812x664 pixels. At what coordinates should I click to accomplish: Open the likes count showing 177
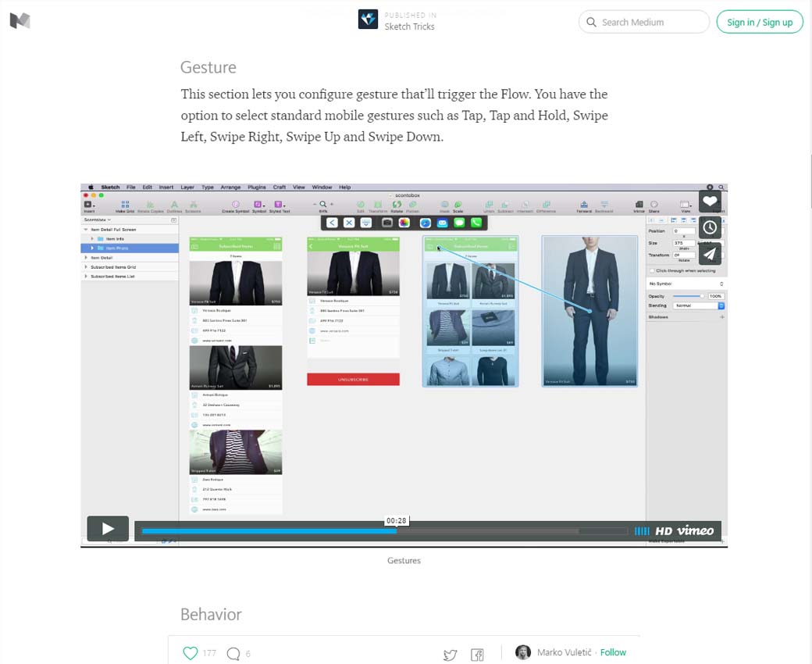(x=209, y=653)
